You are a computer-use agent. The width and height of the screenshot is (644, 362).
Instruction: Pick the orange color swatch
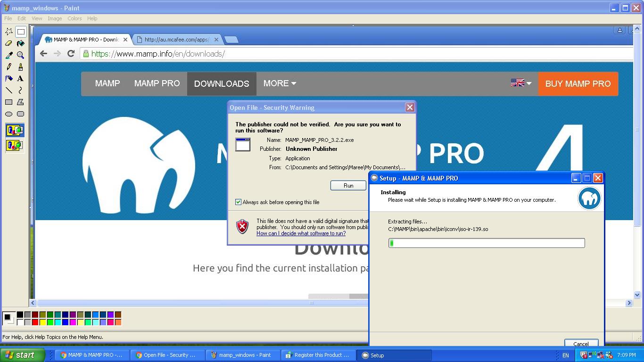[x=118, y=322]
